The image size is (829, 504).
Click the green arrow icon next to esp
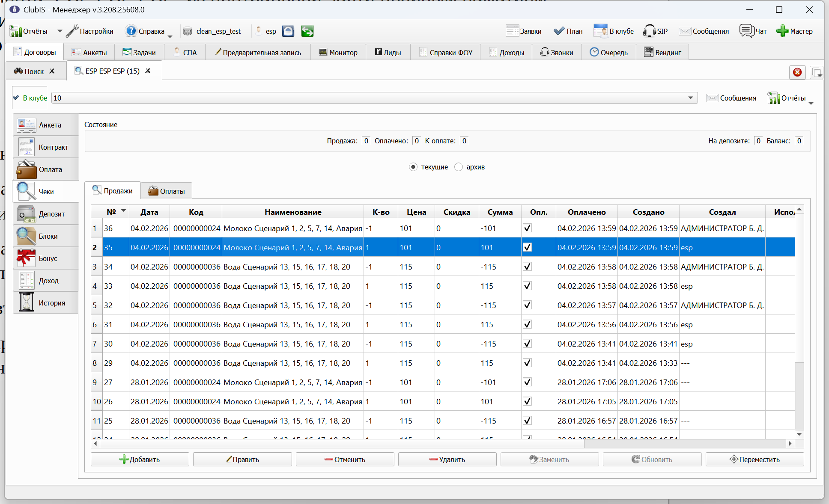307,31
